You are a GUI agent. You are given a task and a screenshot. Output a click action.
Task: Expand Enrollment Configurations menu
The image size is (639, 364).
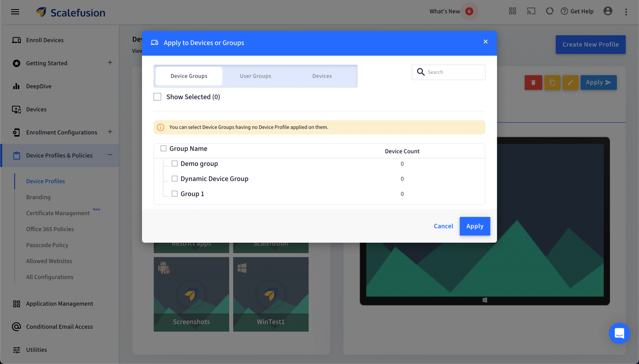point(110,132)
